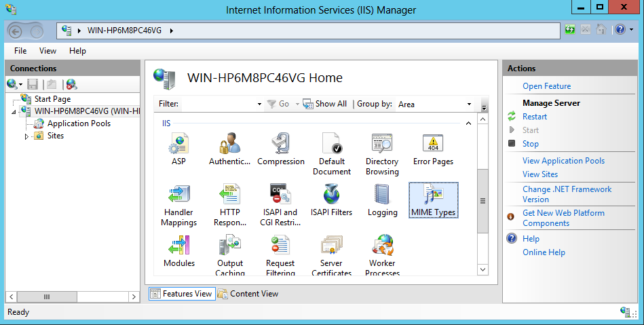Click the Help link in Actions pane

tap(531, 239)
